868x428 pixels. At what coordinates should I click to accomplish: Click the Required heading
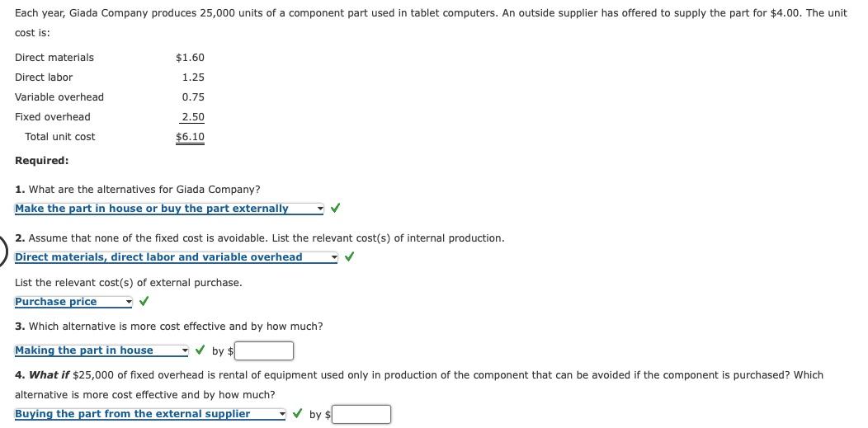tap(42, 161)
